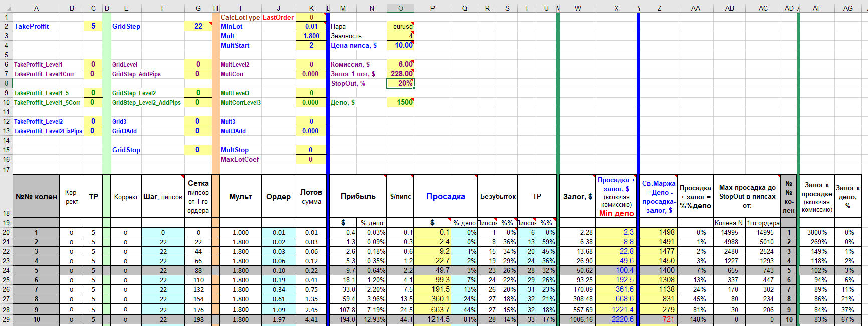Click the pip price value 10.00
868x326 pixels.
(400, 45)
